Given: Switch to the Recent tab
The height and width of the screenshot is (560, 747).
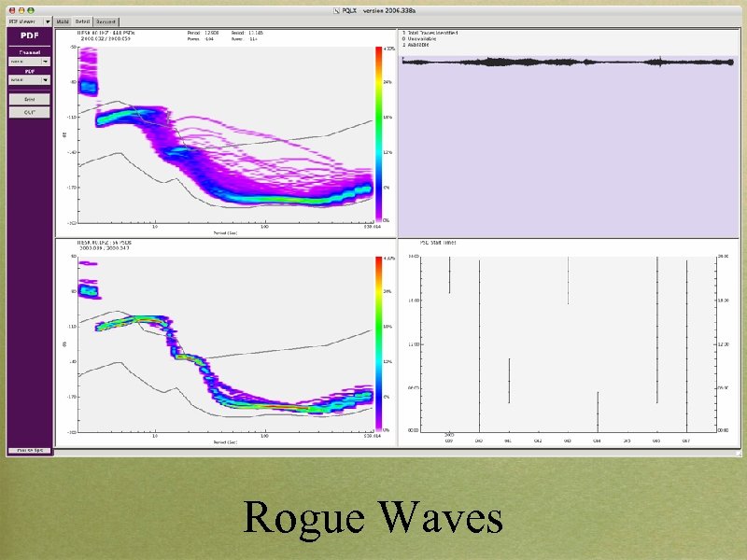Looking at the screenshot, I should (x=106, y=21).
